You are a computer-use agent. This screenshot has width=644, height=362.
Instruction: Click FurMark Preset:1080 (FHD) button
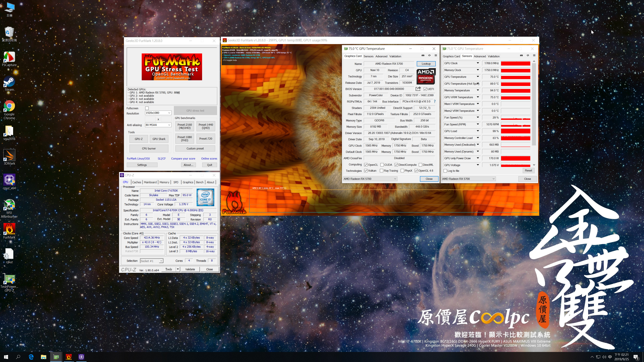pyautogui.click(x=184, y=139)
